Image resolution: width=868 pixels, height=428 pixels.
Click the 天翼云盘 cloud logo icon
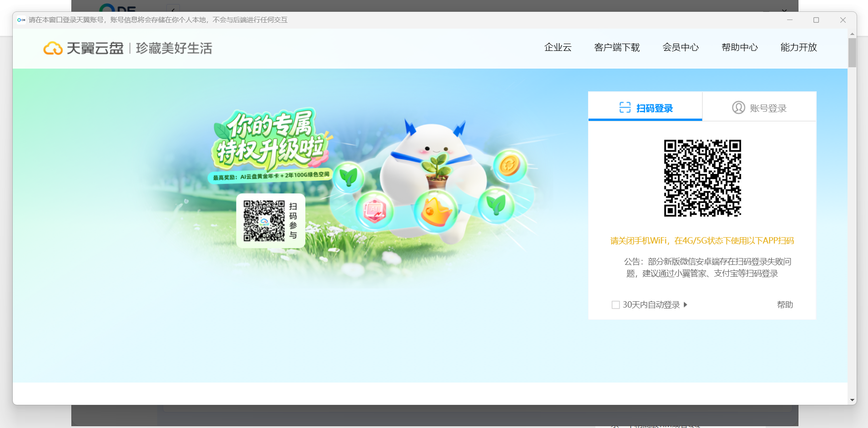tap(53, 48)
